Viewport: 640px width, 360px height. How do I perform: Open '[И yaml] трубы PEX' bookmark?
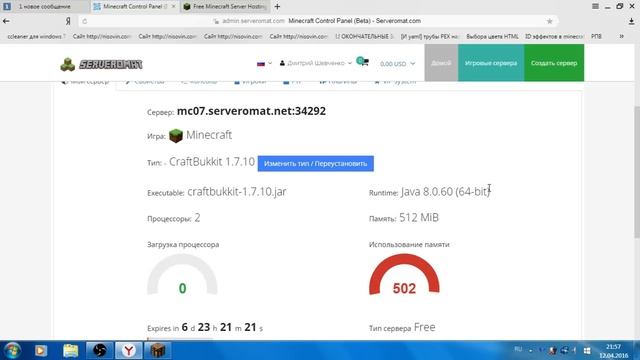coord(430,36)
